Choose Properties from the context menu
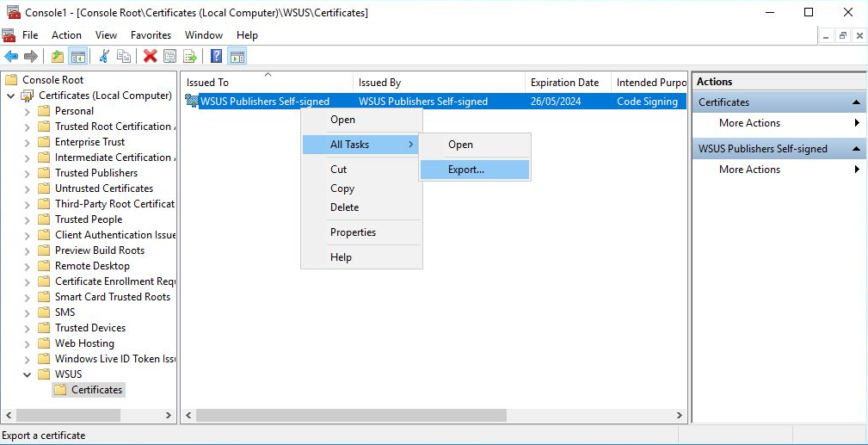 361,232
